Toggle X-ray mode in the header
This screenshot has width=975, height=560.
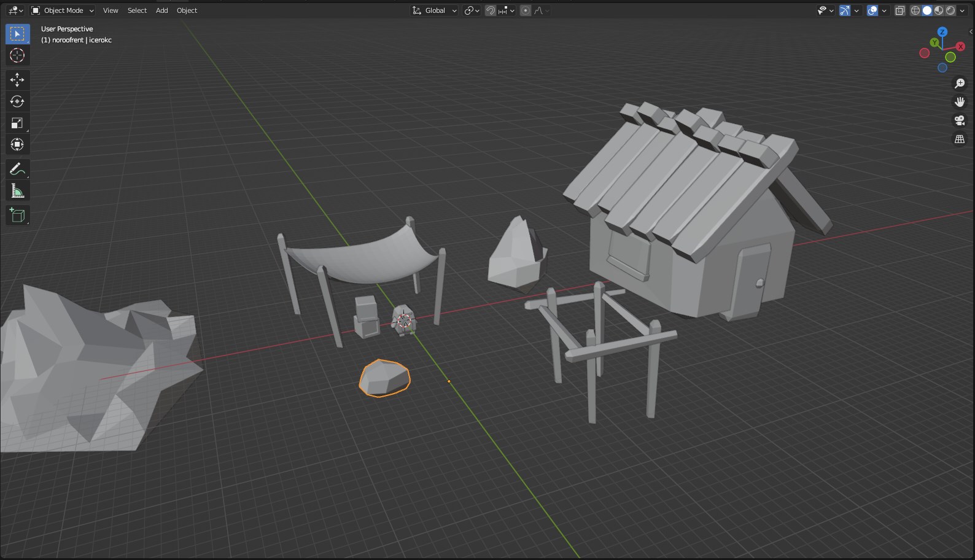coord(900,10)
